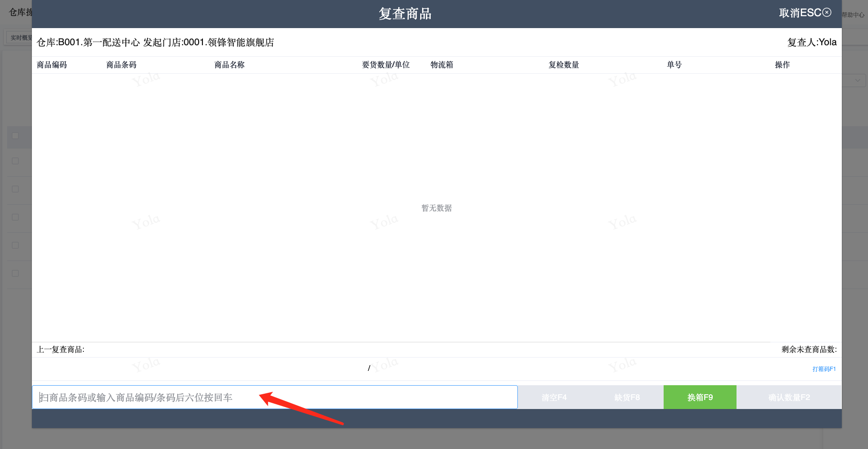The height and width of the screenshot is (449, 868).
Task: Click the 仓库:B001.第一配送中心 warehouse info text
Action: [88, 42]
